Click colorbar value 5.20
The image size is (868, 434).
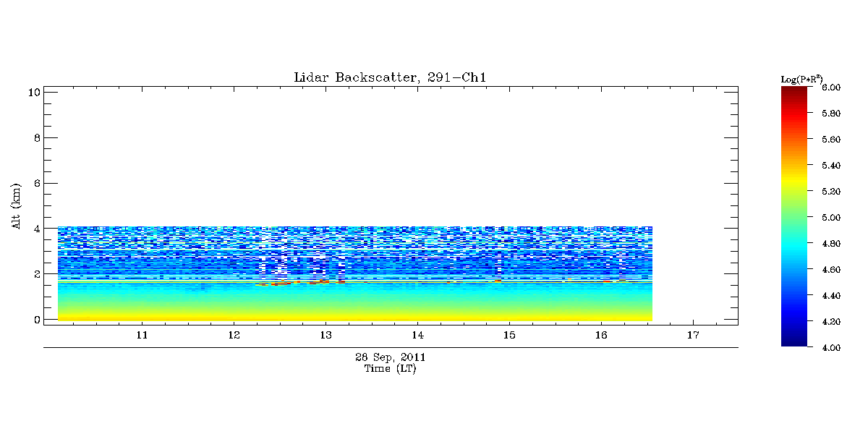pos(831,192)
